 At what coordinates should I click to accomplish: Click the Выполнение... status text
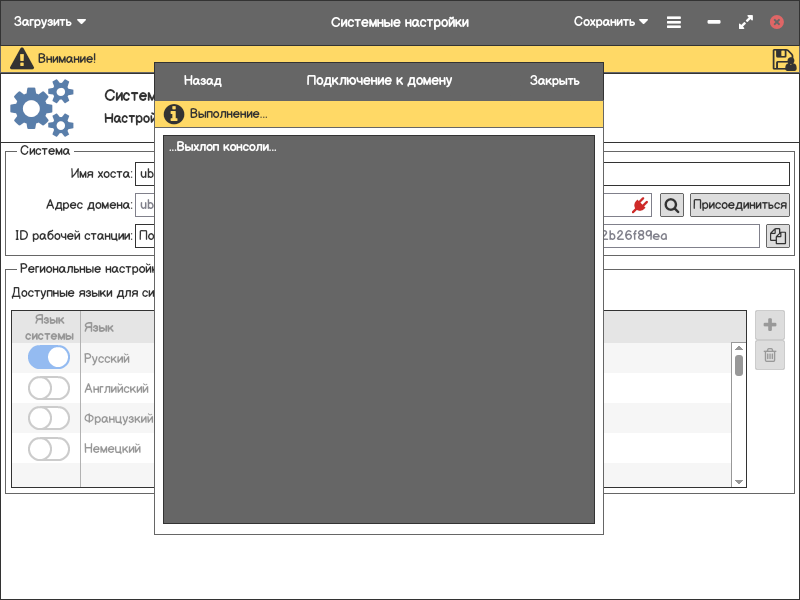point(229,114)
